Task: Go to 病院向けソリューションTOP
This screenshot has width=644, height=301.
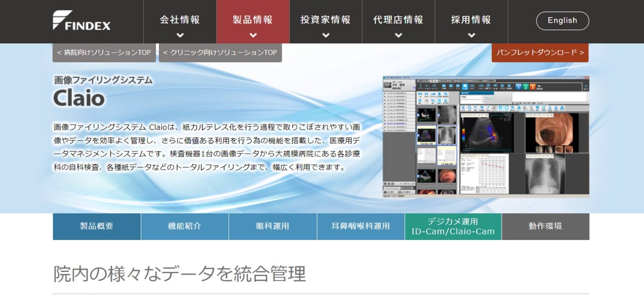Action: [104, 52]
